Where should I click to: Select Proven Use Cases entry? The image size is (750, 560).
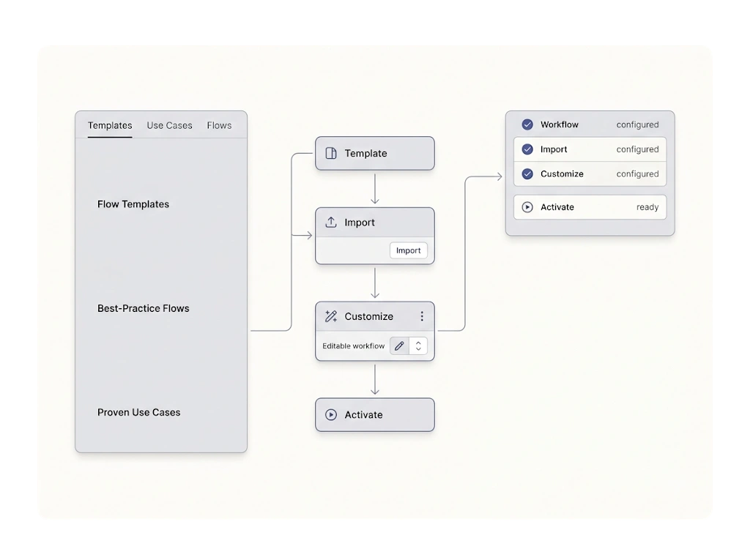[138, 412]
